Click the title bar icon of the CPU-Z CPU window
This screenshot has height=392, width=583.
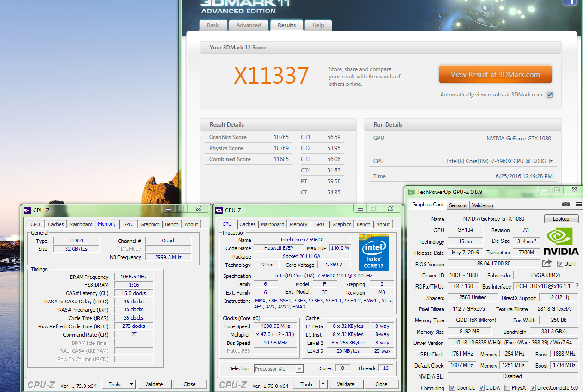point(219,210)
